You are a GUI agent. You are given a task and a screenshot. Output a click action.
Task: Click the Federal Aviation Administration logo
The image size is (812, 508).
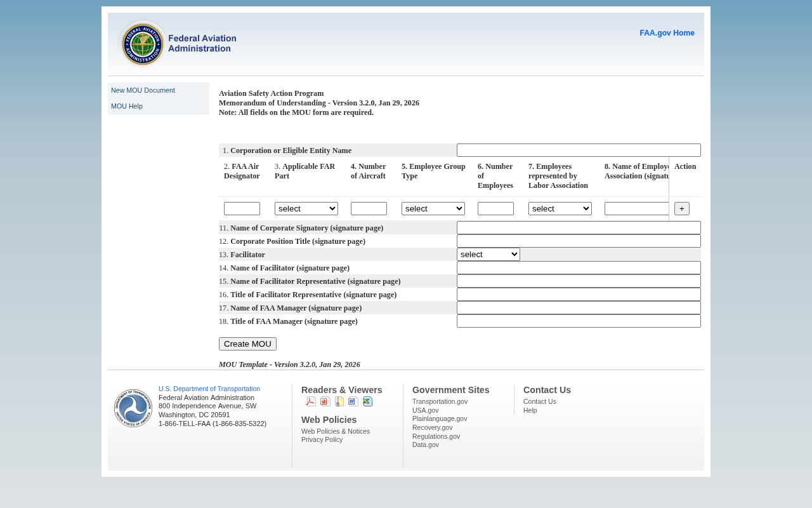point(178,43)
